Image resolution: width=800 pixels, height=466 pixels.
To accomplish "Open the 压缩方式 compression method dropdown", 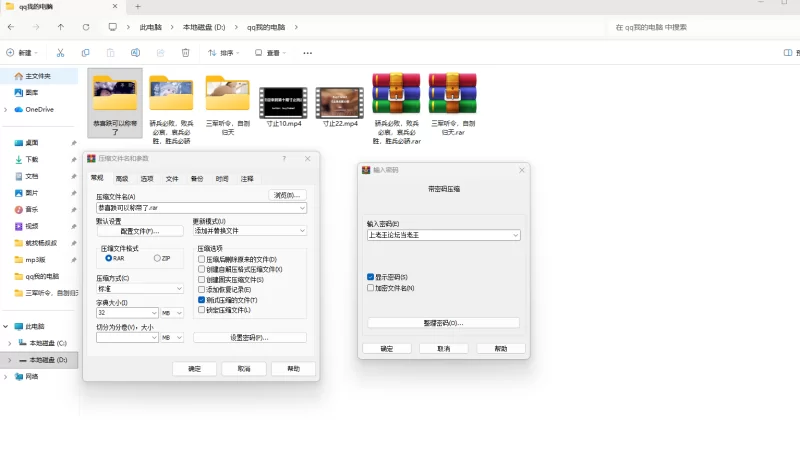I will click(140, 288).
